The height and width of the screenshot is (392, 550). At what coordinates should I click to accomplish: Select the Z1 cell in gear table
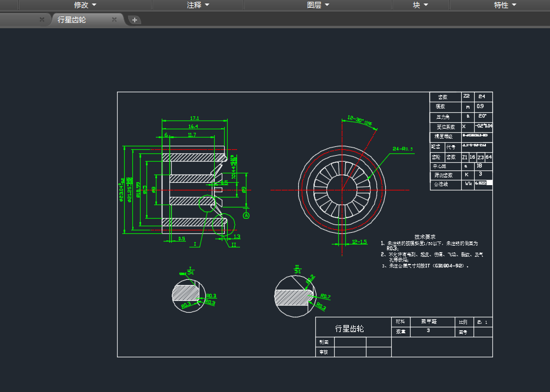point(465,158)
